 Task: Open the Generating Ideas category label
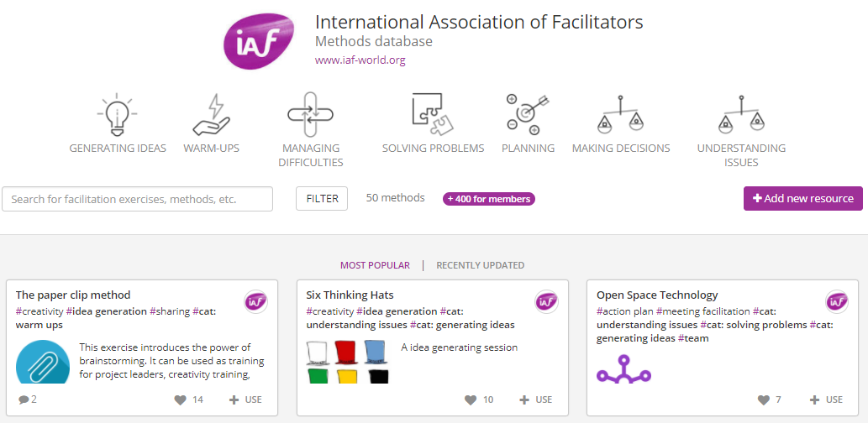pos(118,149)
